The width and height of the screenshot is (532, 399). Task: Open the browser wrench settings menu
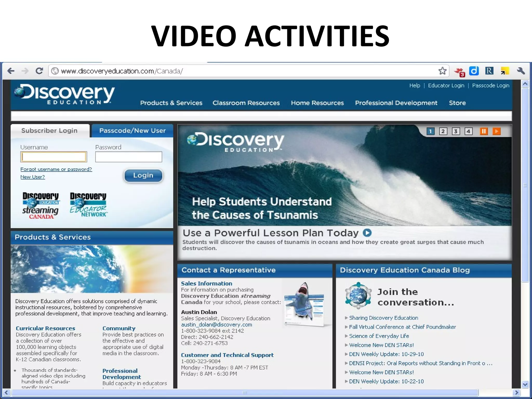click(x=521, y=71)
